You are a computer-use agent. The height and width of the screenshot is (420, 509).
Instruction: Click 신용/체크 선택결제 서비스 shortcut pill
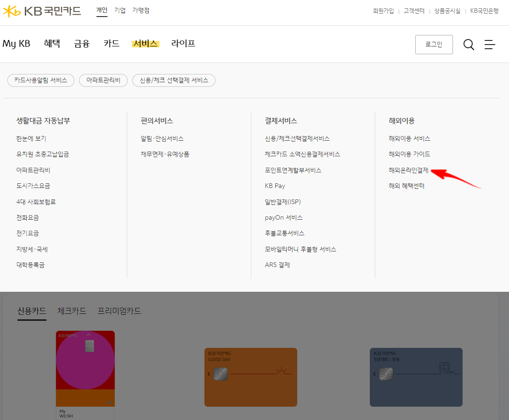[174, 80]
